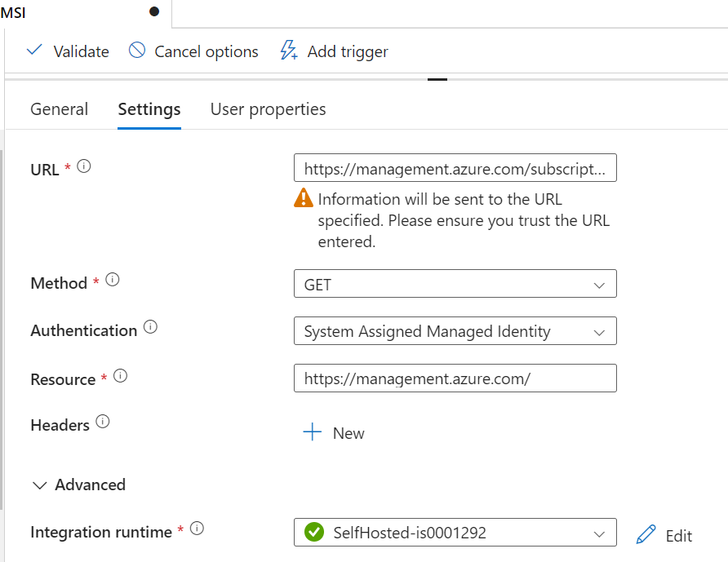Image resolution: width=728 pixels, height=562 pixels.
Task: Select the Settings tab
Action: click(149, 109)
